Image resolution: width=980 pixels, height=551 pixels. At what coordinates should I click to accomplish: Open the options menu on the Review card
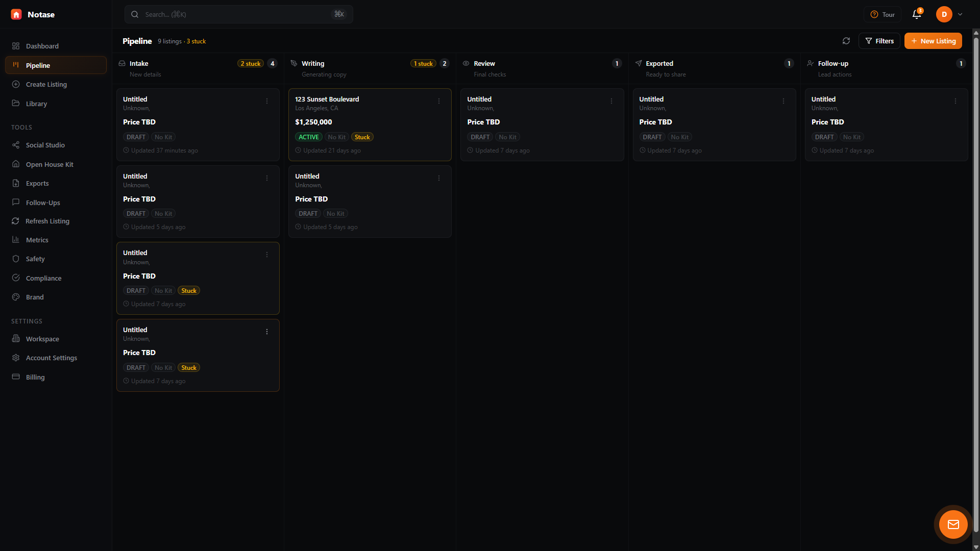pos(611,101)
